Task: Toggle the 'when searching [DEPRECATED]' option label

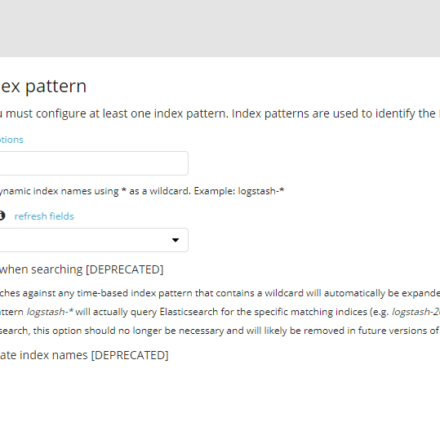Action: click(x=82, y=269)
